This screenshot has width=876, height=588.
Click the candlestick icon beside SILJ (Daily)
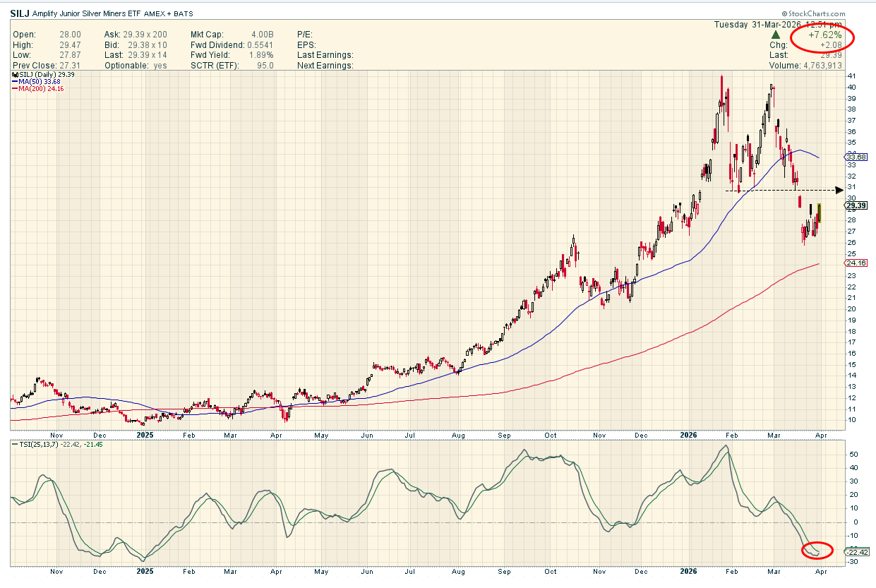(x=13, y=74)
